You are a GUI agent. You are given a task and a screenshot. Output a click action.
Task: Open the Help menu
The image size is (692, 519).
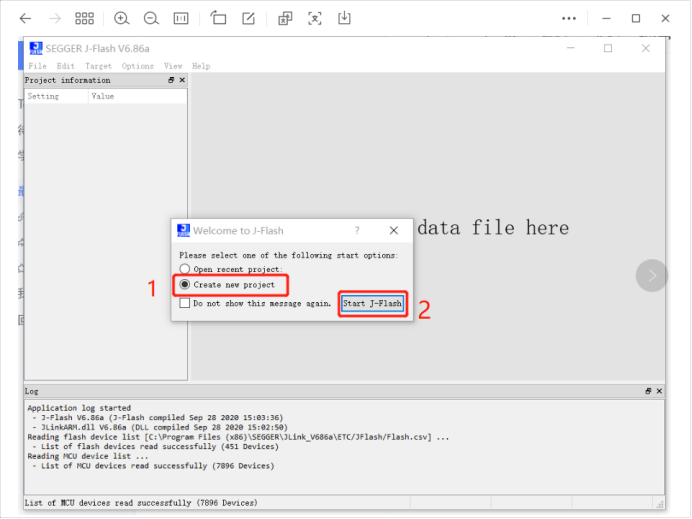(x=201, y=66)
